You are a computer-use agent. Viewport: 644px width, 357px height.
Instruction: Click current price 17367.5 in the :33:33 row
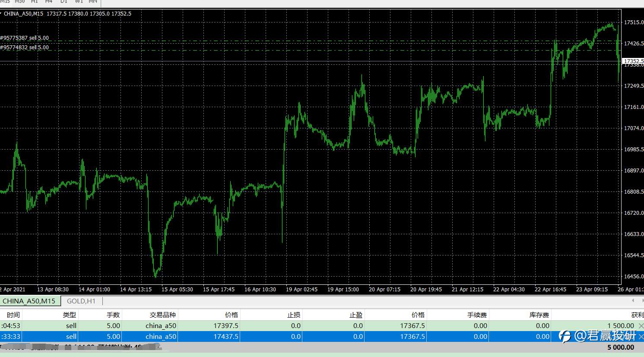412,337
